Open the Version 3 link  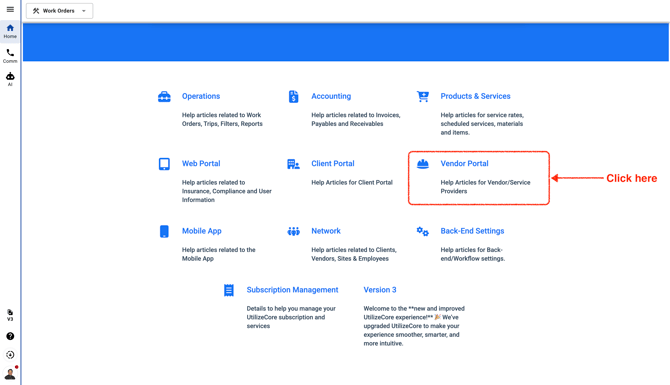[x=380, y=290]
